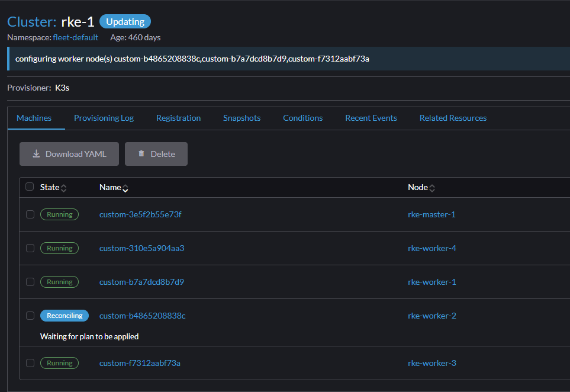Open machine custom-310e5a904aa3 link
Screen dimensions: 570x392
click(x=141, y=248)
